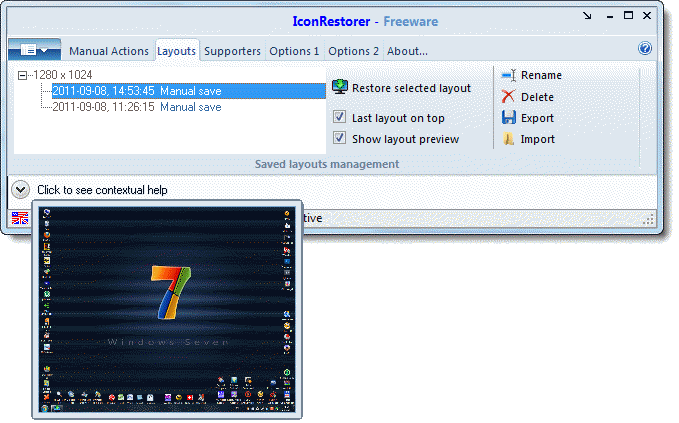The height and width of the screenshot is (423, 679).
Task: Open the blue application menu button
Action: pos(35,50)
